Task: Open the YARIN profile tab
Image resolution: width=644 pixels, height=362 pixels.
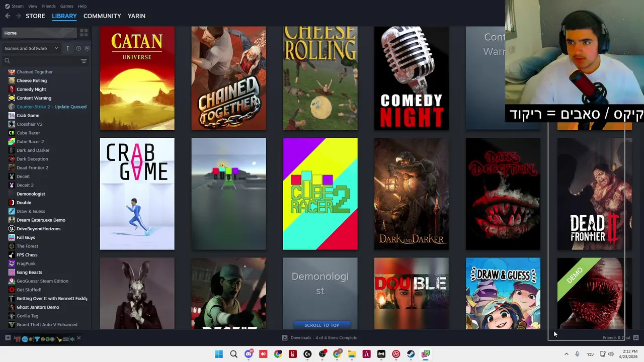Action: coord(136,16)
